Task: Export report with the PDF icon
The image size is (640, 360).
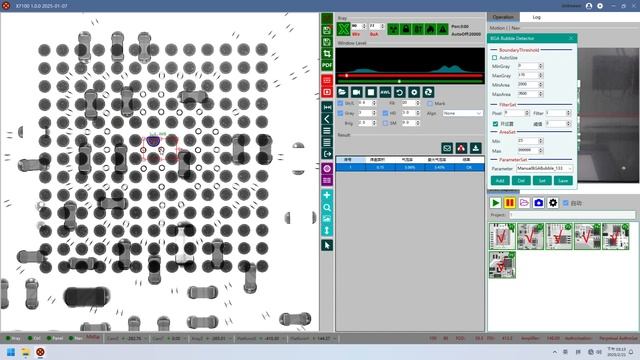Action: point(327,65)
